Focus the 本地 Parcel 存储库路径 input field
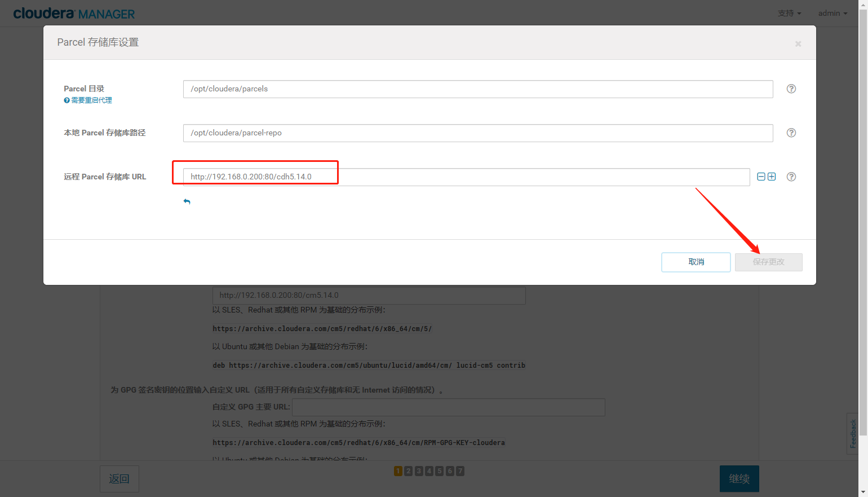Screen dimensions: 868x497 click(478, 133)
